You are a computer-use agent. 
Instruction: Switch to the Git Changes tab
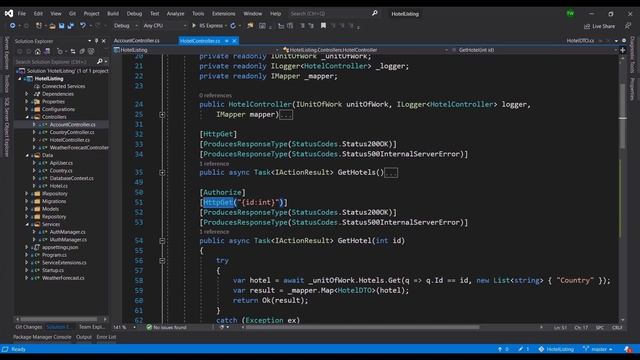[x=29, y=327]
